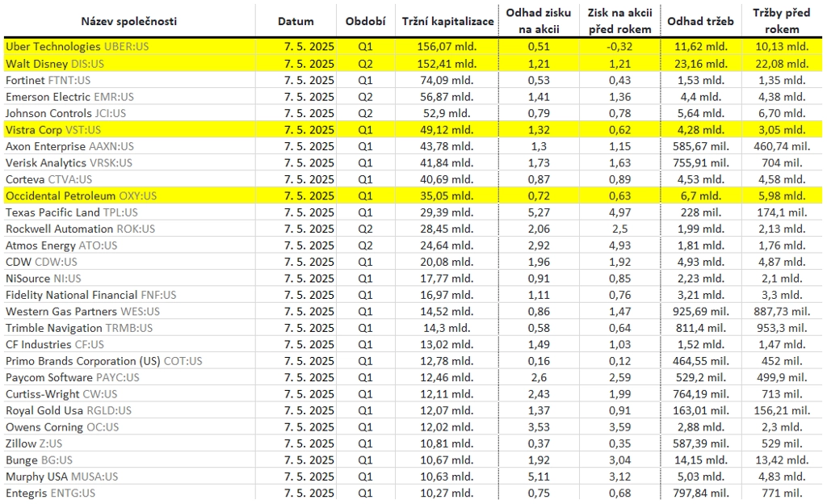Click the Primo Brands Corporation (US) name
This screenshot has width=827, height=504.
pos(83,361)
